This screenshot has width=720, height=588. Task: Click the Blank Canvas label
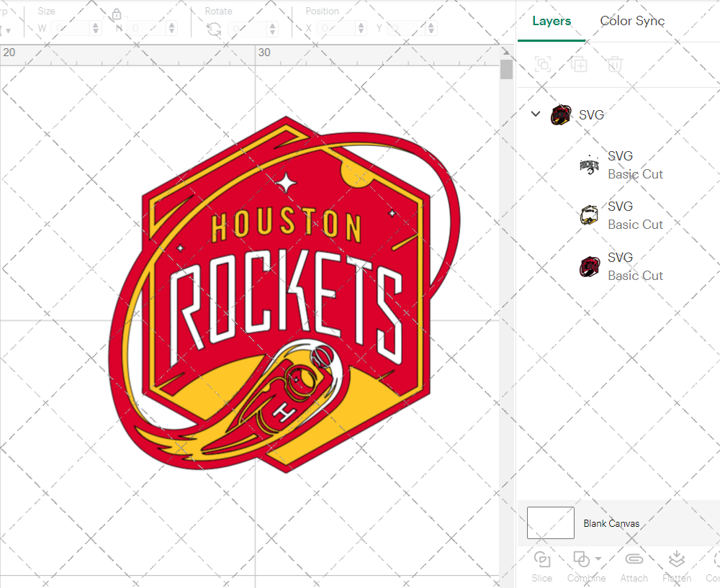coord(611,523)
